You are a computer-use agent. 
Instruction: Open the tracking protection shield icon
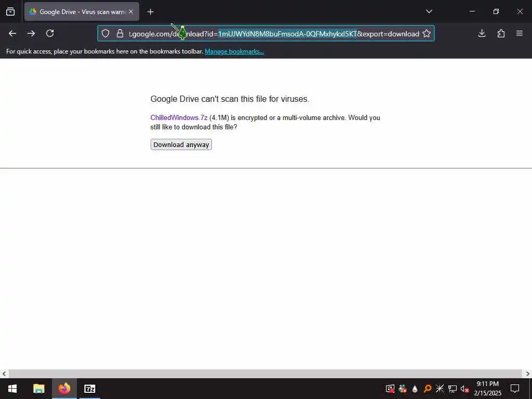coord(105,34)
